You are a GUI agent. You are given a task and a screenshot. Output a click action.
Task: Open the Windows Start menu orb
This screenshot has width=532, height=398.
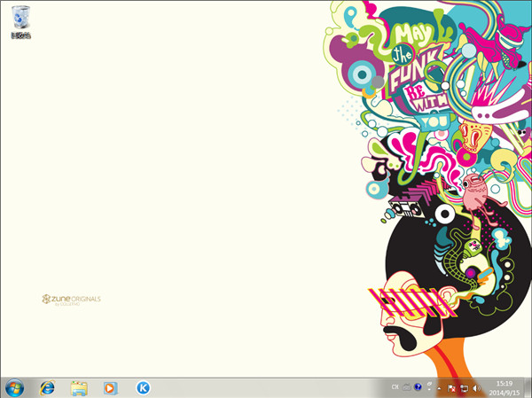(15, 387)
